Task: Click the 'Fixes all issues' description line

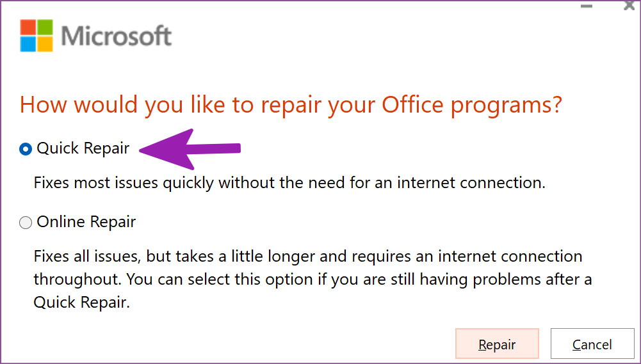Action: 308,257
